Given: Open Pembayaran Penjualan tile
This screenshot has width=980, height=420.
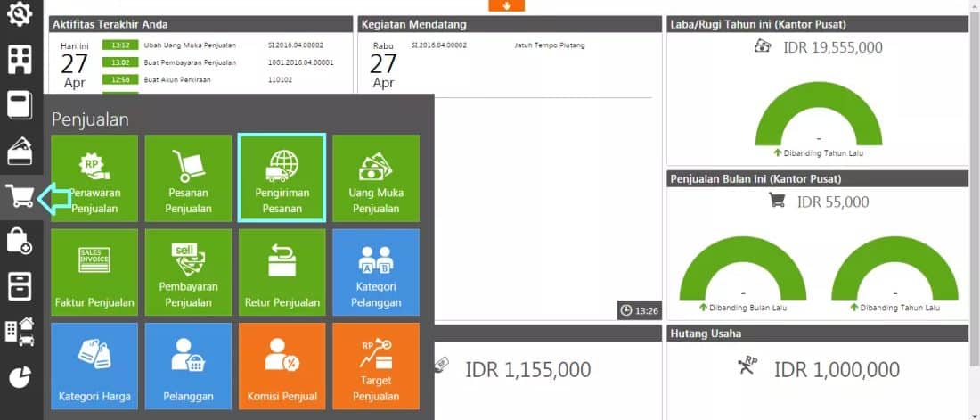Looking at the screenshot, I should click(188, 272).
